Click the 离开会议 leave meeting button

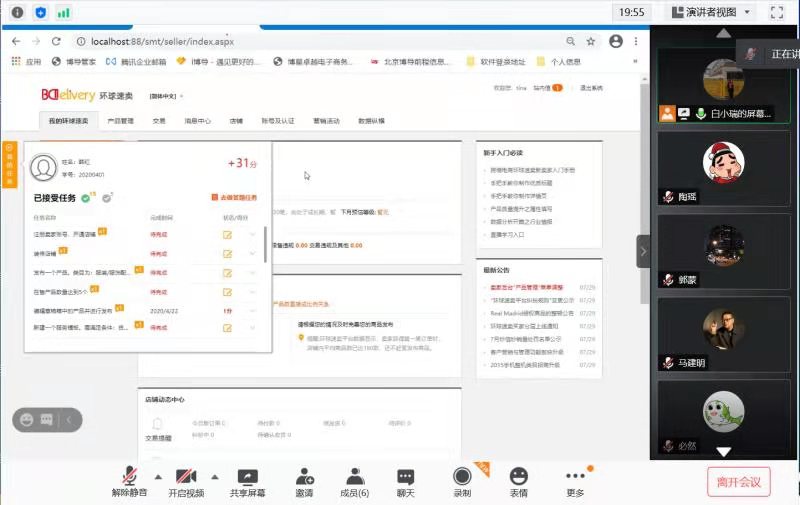tap(739, 481)
